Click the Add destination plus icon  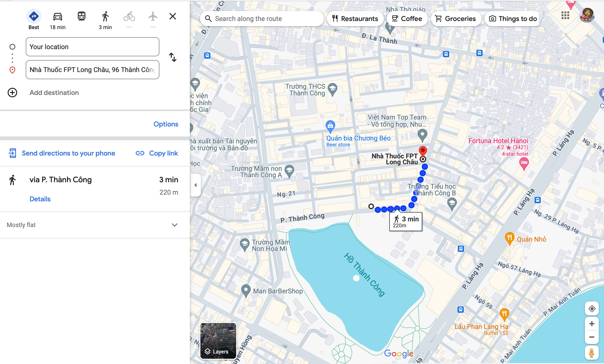[x=12, y=93]
